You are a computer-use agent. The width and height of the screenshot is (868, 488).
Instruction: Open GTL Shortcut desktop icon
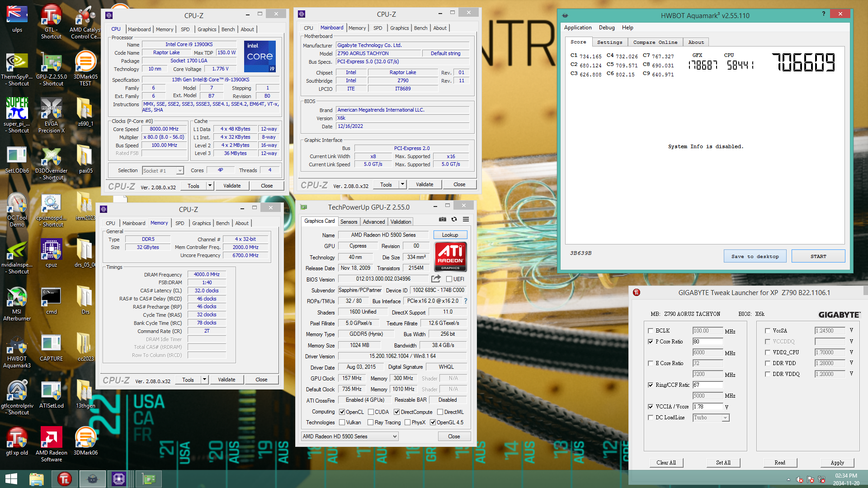(x=51, y=22)
